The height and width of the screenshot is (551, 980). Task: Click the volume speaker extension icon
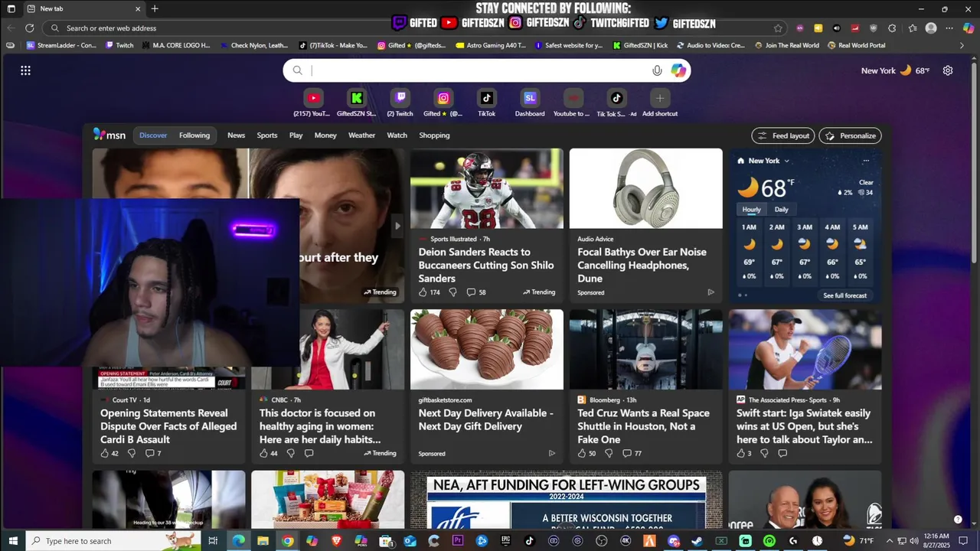tap(836, 28)
